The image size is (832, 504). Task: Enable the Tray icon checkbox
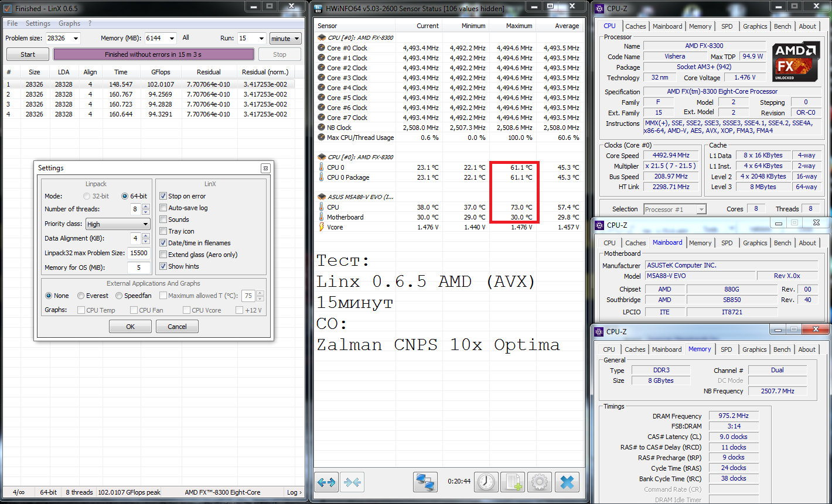(163, 231)
